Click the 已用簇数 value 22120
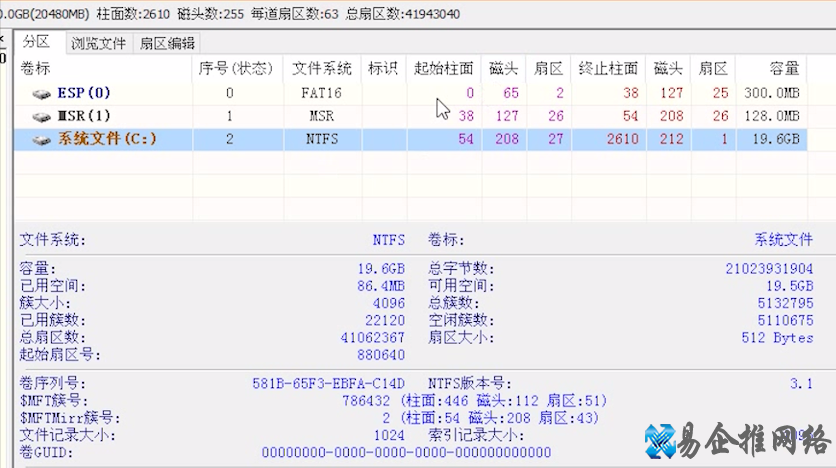Viewport: 836px width, 468px height. [385, 320]
